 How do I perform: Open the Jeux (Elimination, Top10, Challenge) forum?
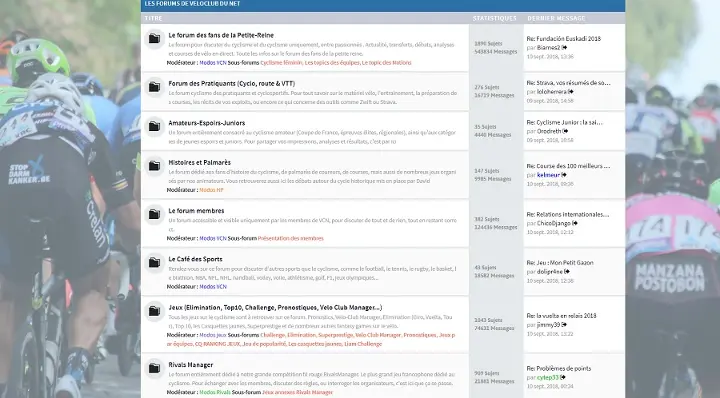pyautogui.click(x=275, y=308)
